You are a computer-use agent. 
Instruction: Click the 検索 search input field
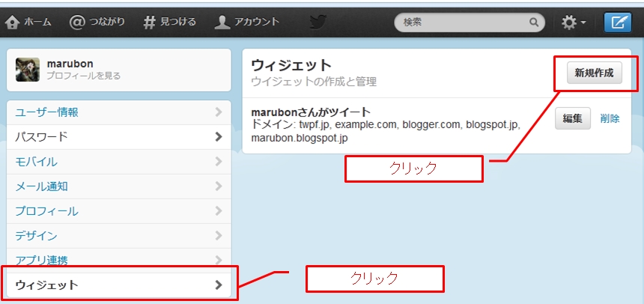click(470, 22)
